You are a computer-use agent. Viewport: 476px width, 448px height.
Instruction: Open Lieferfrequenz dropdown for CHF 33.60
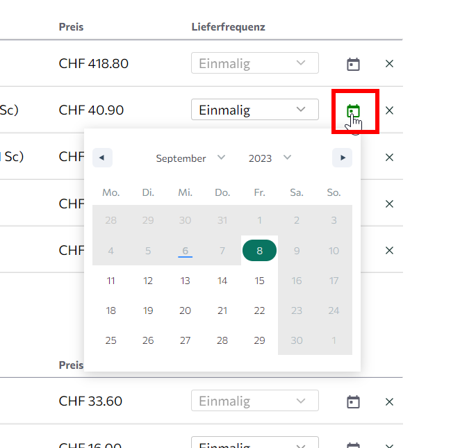pos(254,401)
